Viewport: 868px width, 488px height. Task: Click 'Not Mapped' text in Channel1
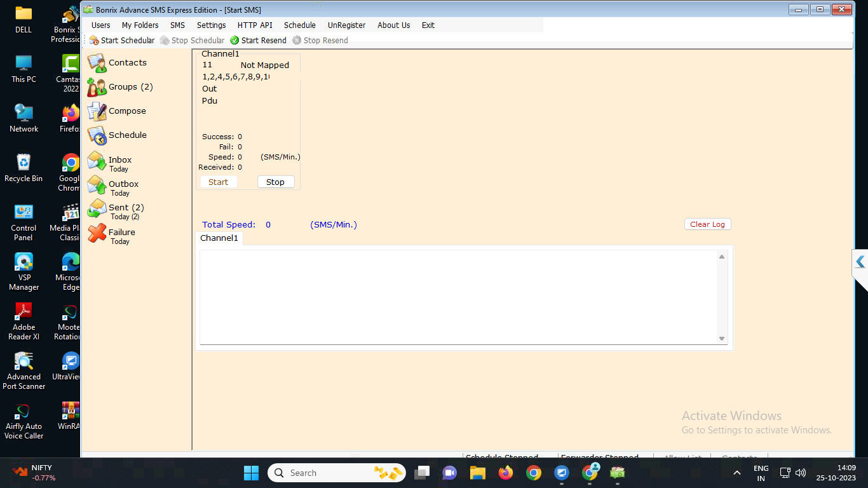coord(265,65)
